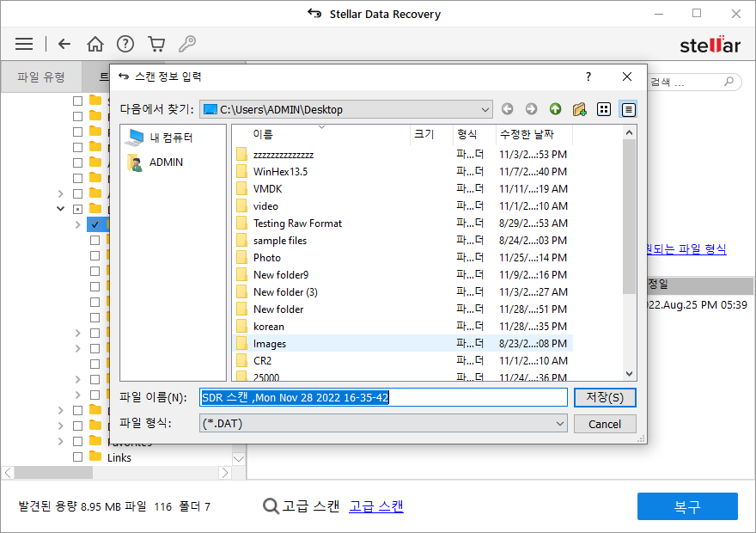This screenshot has height=533, width=756.
Task: Sort by the Type column header
Action: 474,135
